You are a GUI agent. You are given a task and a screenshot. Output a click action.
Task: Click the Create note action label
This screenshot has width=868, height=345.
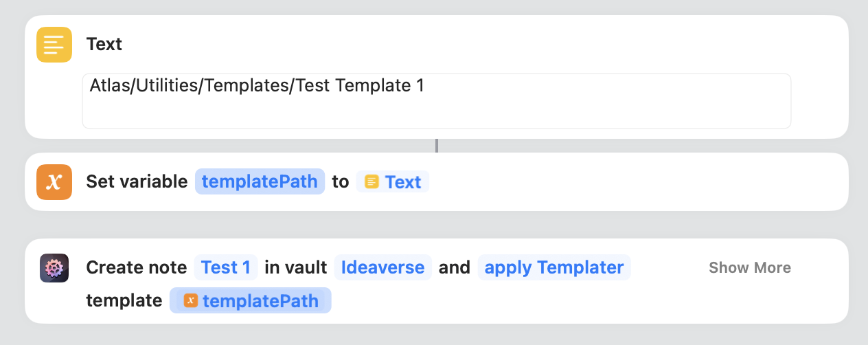[136, 267]
